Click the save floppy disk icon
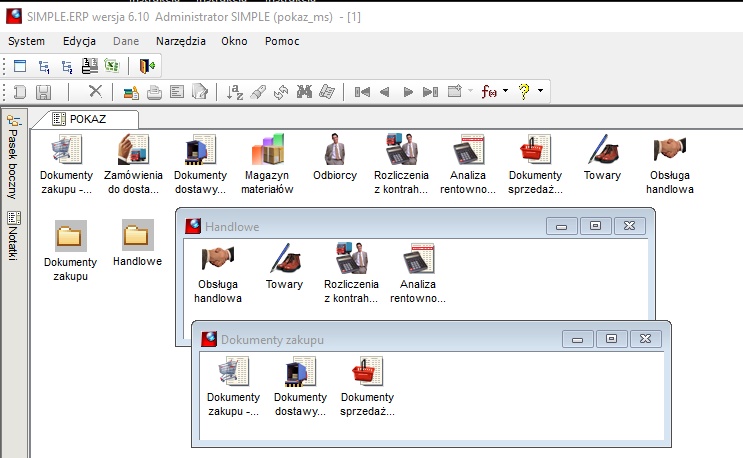Image resolution: width=743 pixels, height=458 pixels. tap(44, 91)
